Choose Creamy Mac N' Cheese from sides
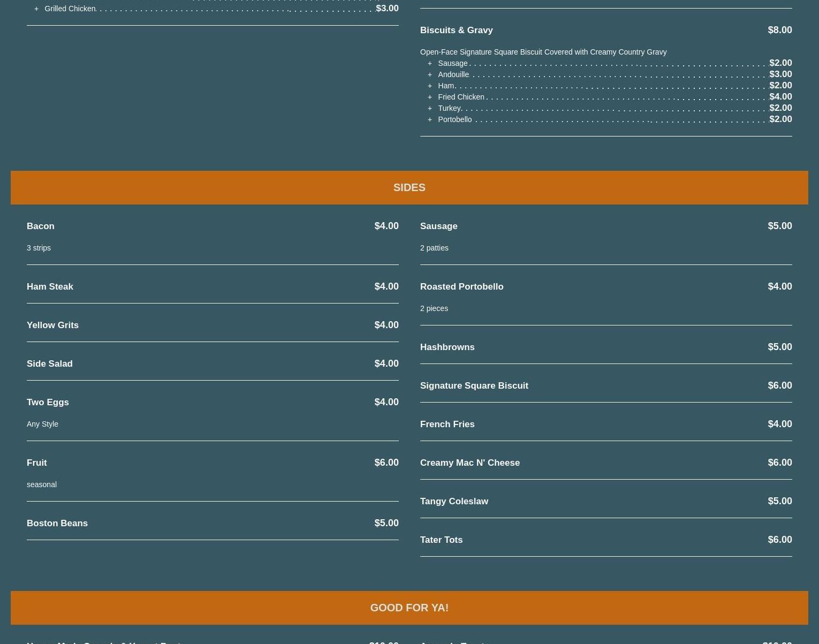Image resolution: width=819 pixels, height=644 pixels. pyautogui.click(x=469, y=463)
